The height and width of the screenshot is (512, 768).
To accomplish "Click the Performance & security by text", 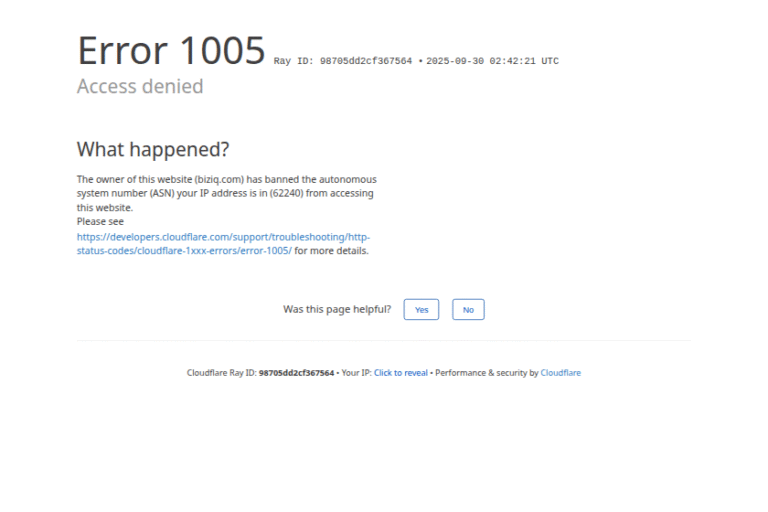I will 486,373.
